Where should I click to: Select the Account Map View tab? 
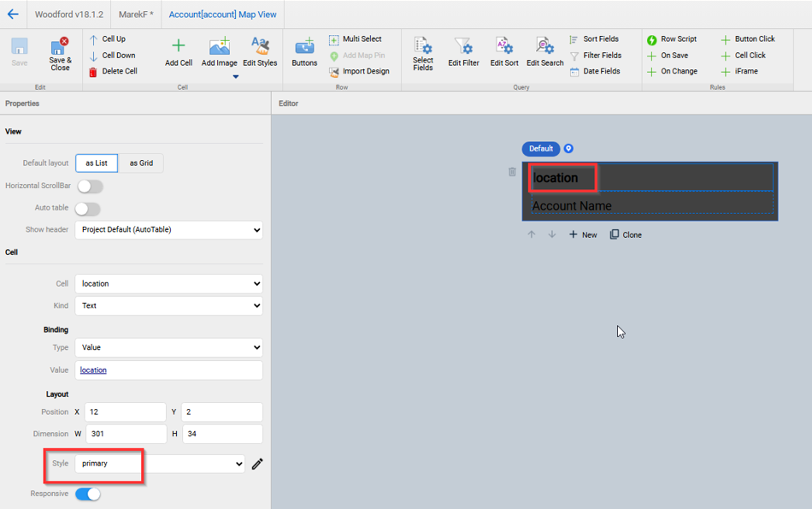222,15
